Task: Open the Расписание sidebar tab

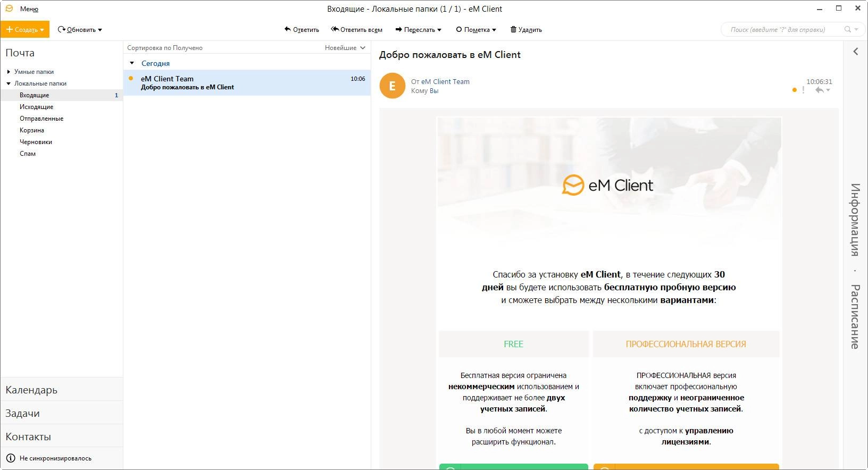Action: (855, 317)
